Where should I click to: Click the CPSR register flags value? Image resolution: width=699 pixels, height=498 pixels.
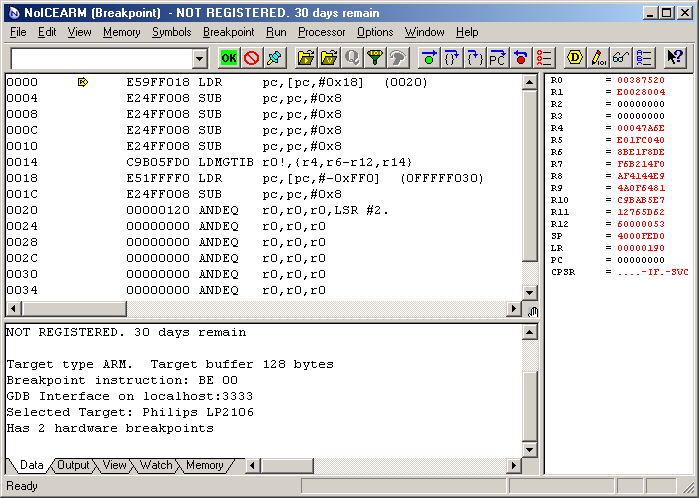653,272
